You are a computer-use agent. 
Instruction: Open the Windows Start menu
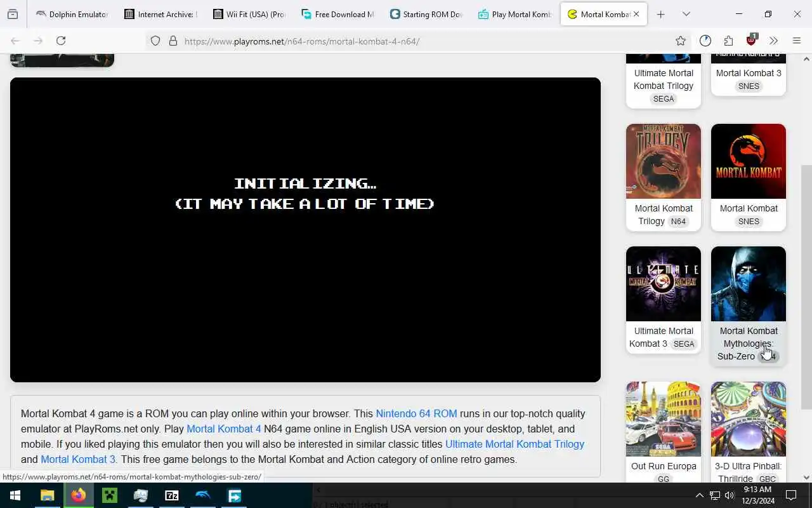tap(15, 495)
